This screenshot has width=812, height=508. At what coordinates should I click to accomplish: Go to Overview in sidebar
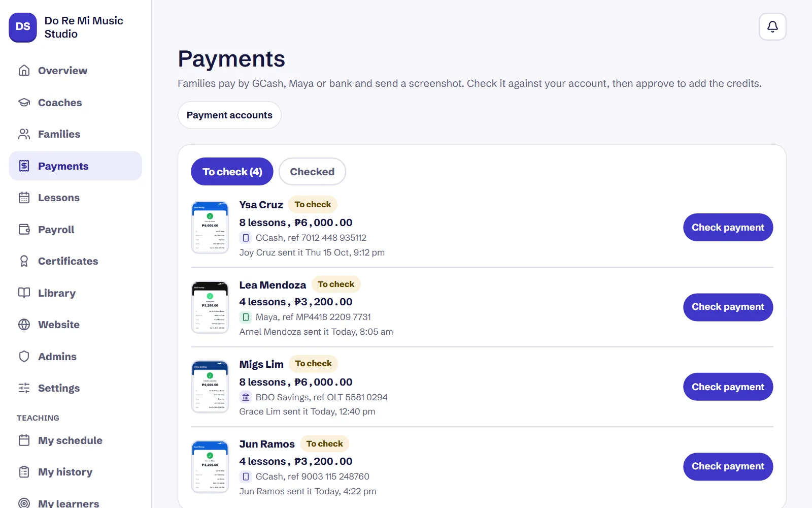[x=76, y=71]
